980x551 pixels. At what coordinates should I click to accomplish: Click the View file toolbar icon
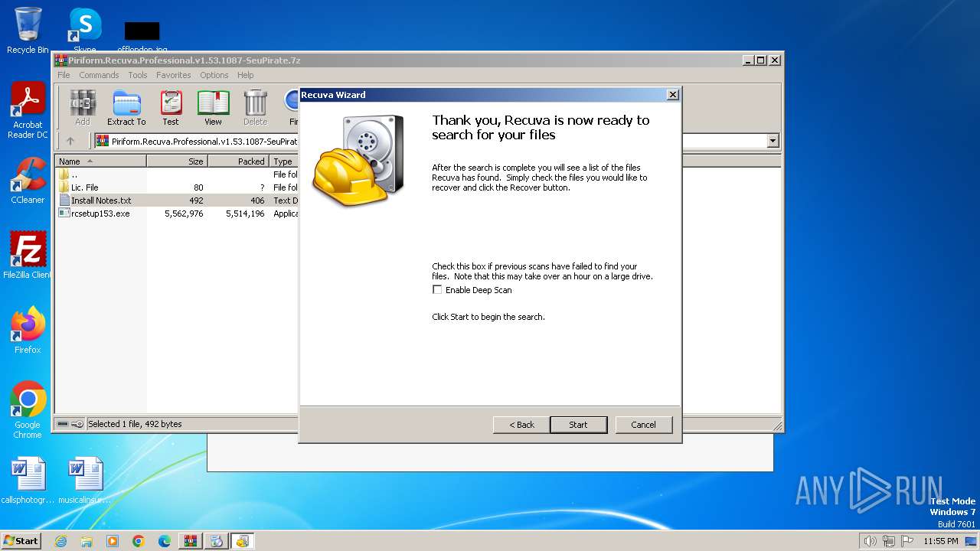click(213, 107)
